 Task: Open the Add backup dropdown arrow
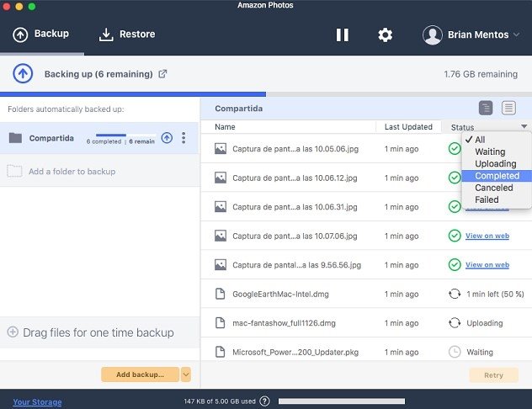click(x=185, y=374)
